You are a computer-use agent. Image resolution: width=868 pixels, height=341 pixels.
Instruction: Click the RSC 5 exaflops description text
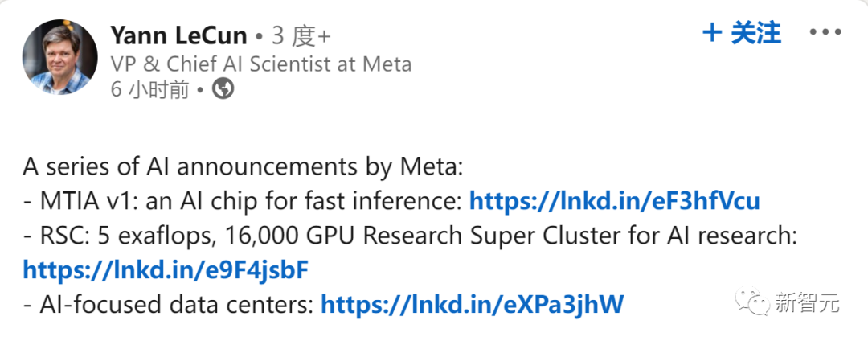click(x=410, y=236)
